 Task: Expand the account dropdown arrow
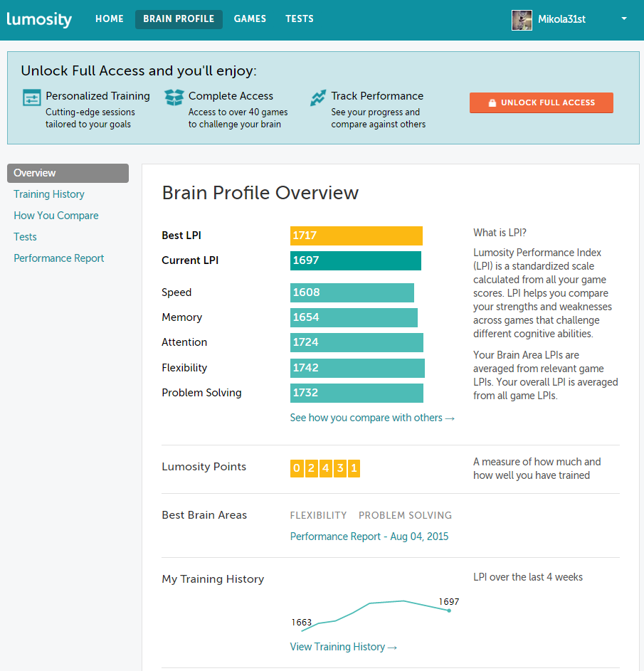click(x=624, y=19)
